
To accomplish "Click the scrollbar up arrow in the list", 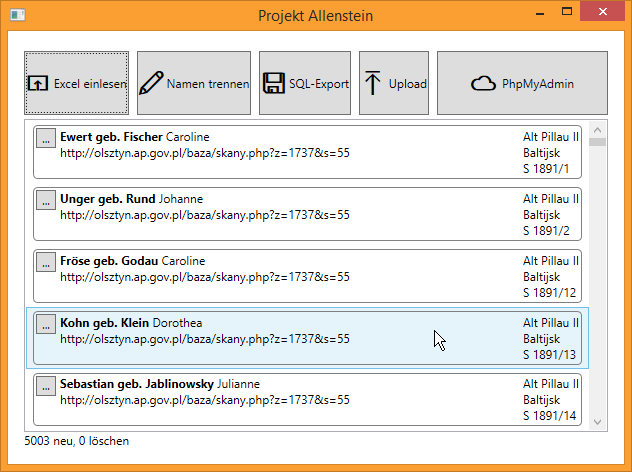I will (597, 130).
